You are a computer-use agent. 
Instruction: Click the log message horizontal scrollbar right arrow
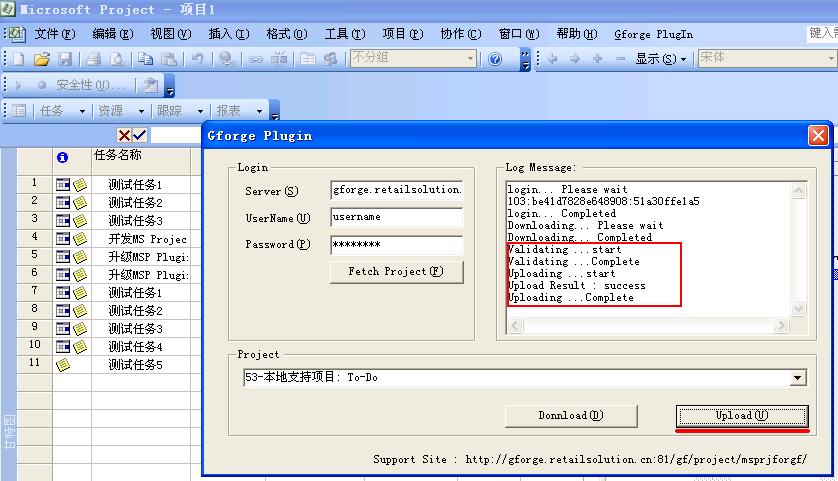tap(781, 325)
